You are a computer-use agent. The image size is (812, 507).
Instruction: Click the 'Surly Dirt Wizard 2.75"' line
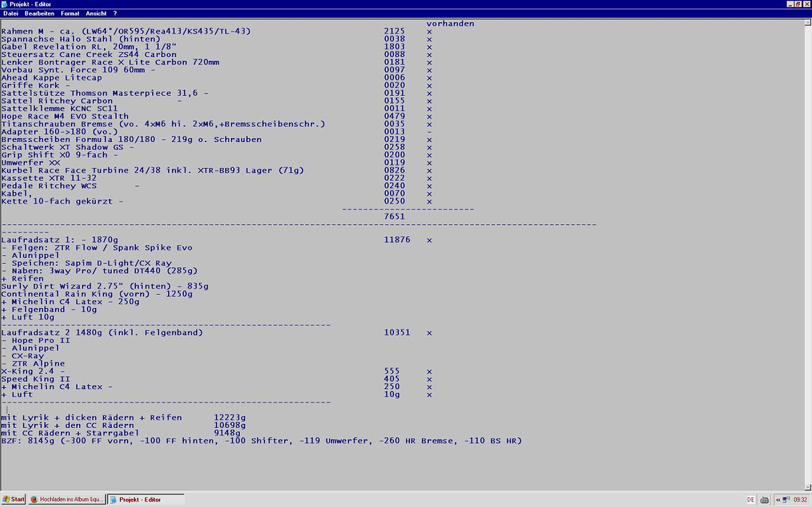click(x=105, y=286)
